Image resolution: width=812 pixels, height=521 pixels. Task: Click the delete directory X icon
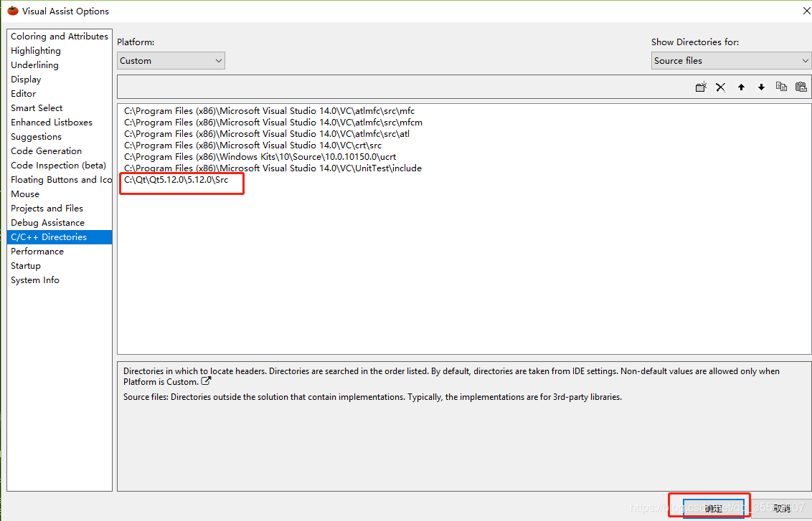[720, 87]
